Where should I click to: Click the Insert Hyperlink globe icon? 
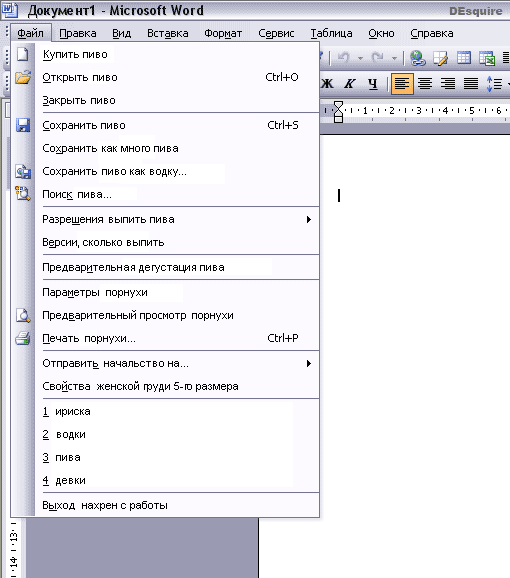click(418, 58)
